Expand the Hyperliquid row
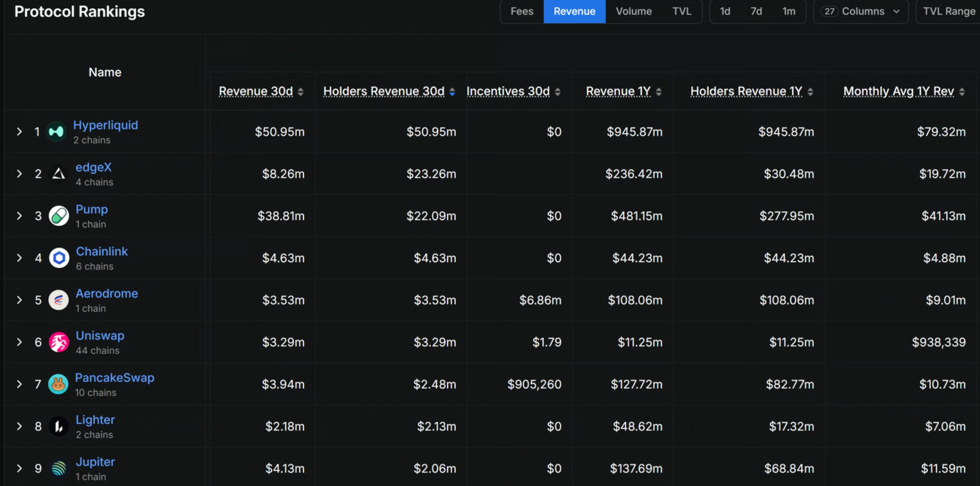The width and height of the screenshot is (980, 486). coord(19,132)
